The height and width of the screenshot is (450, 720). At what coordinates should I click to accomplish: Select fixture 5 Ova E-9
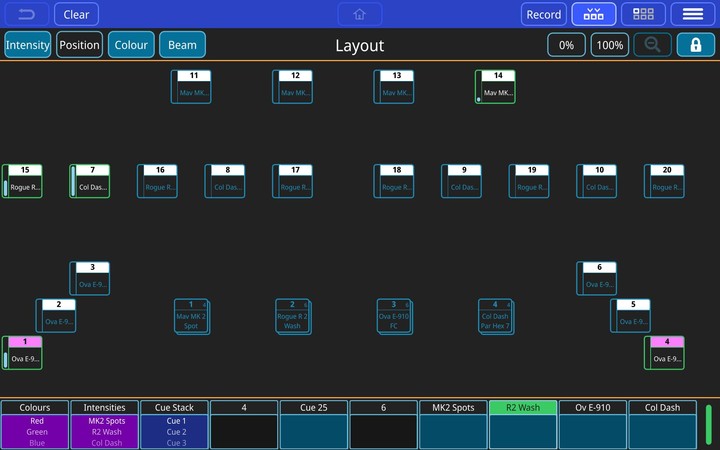tap(630, 315)
